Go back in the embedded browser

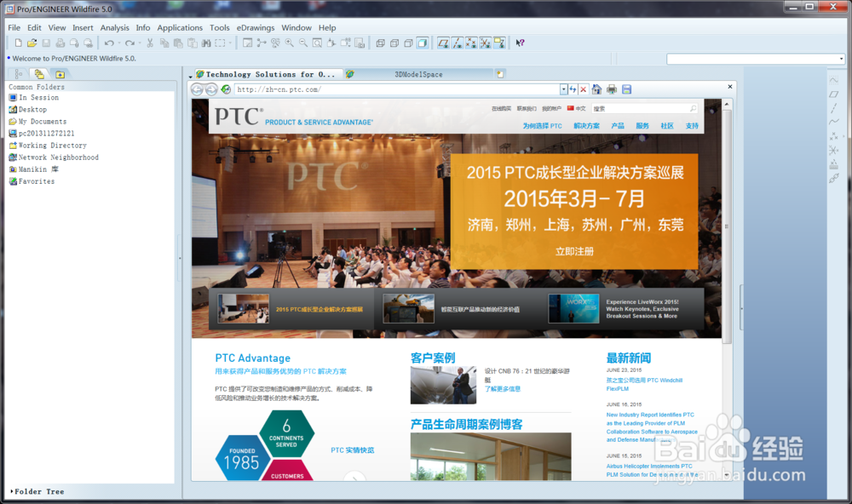[197, 89]
